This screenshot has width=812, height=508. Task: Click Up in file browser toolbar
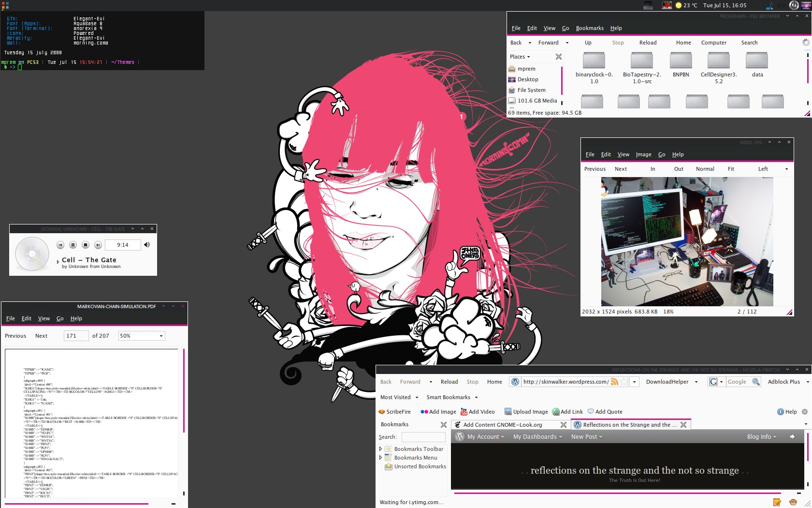click(x=588, y=43)
